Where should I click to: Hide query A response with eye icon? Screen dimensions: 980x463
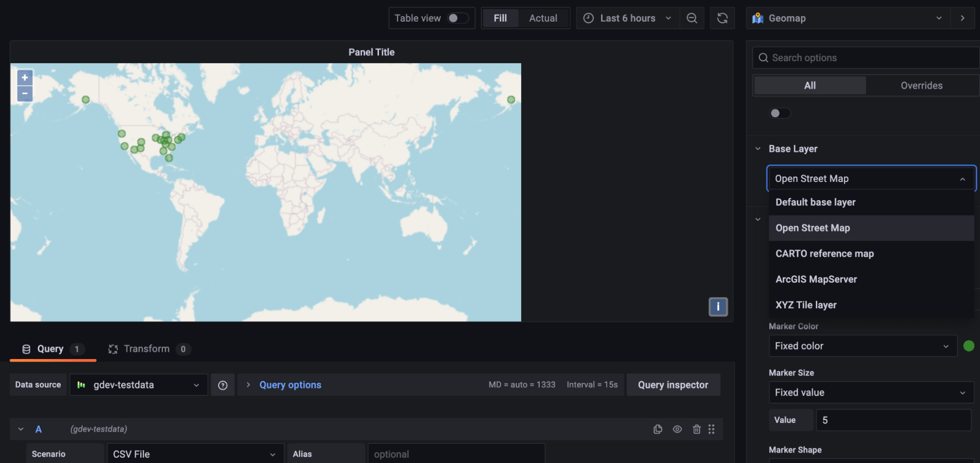(x=677, y=429)
